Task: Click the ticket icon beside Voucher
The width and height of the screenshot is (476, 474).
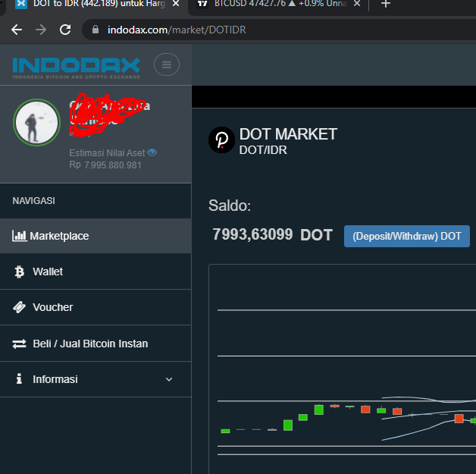Action: 20,307
